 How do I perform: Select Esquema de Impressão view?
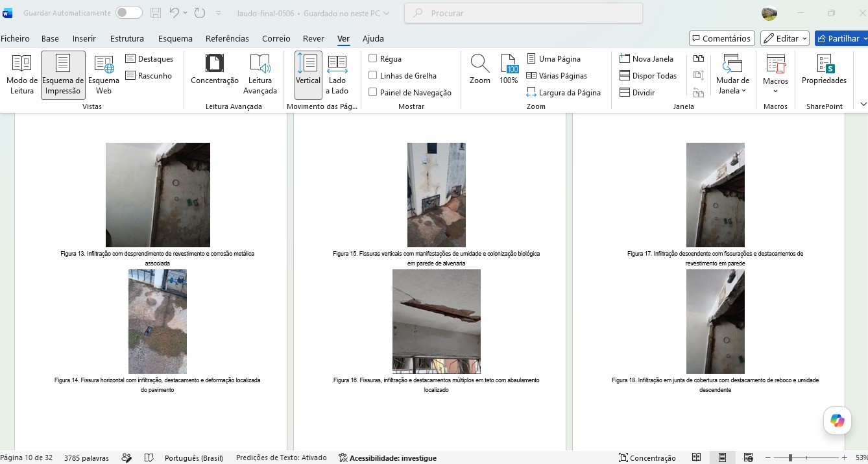(x=63, y=75)
